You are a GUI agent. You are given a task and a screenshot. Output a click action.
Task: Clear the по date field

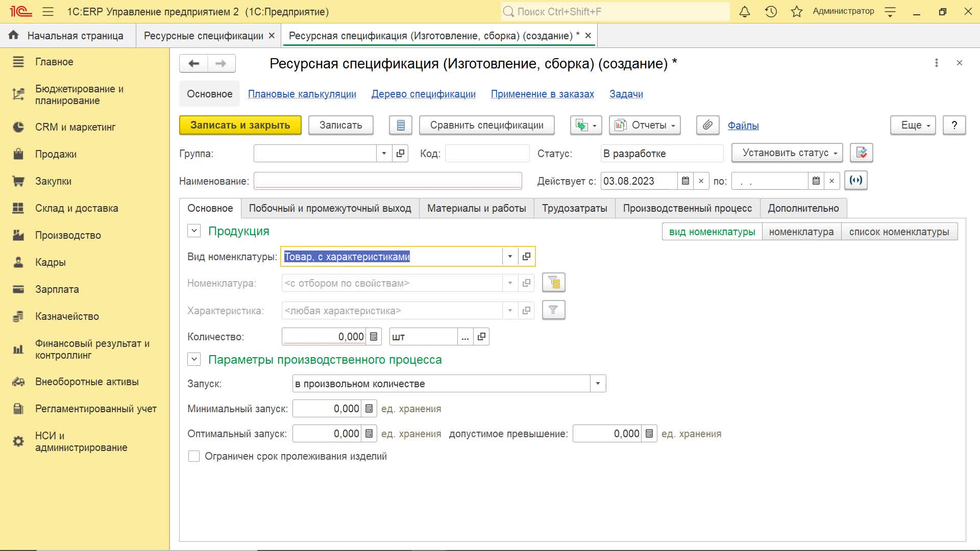[831, 181]
